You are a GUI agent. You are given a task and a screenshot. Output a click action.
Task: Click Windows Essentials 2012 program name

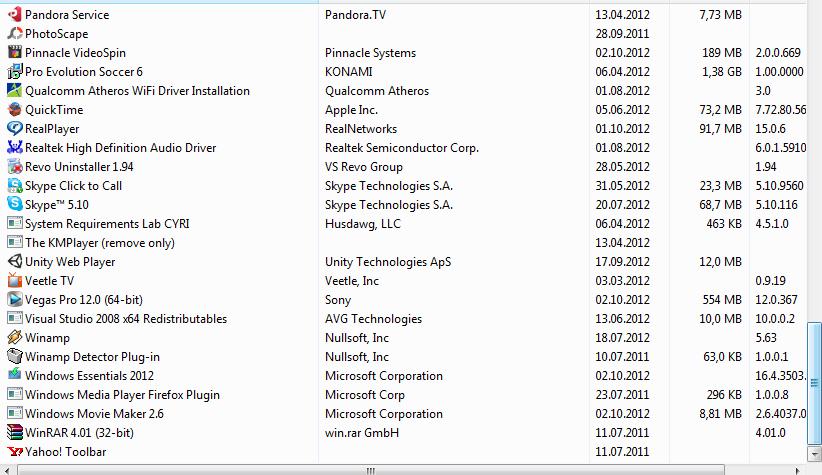point(89,376)
